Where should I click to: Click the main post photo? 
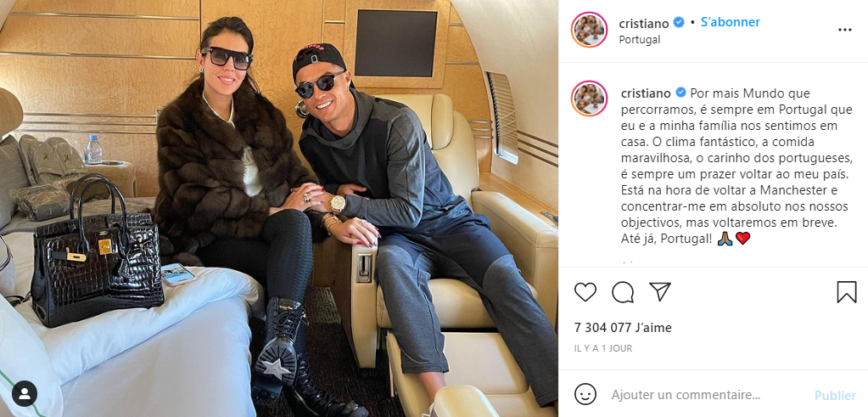(x=279, y=208)
